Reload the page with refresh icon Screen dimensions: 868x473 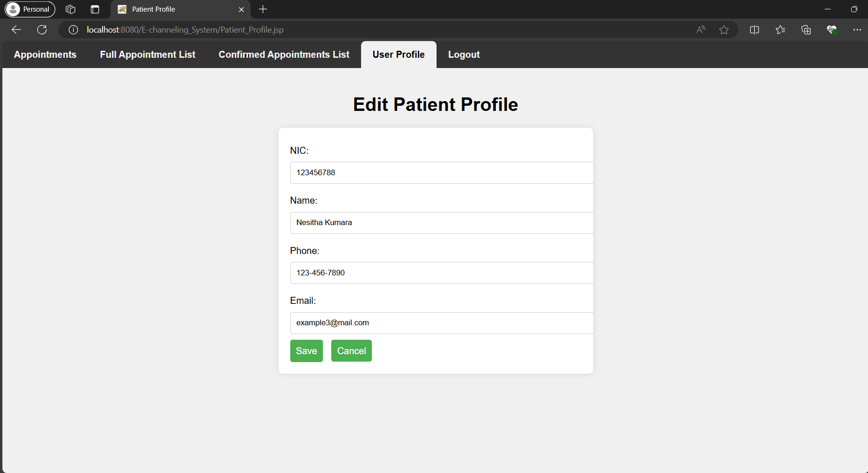(x=42, y=30)
